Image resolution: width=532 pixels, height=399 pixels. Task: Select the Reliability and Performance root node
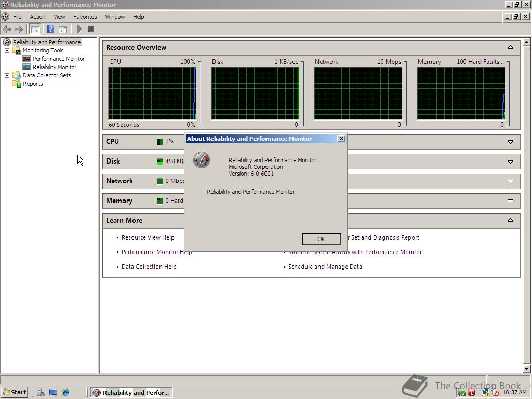tap(47, 42)
